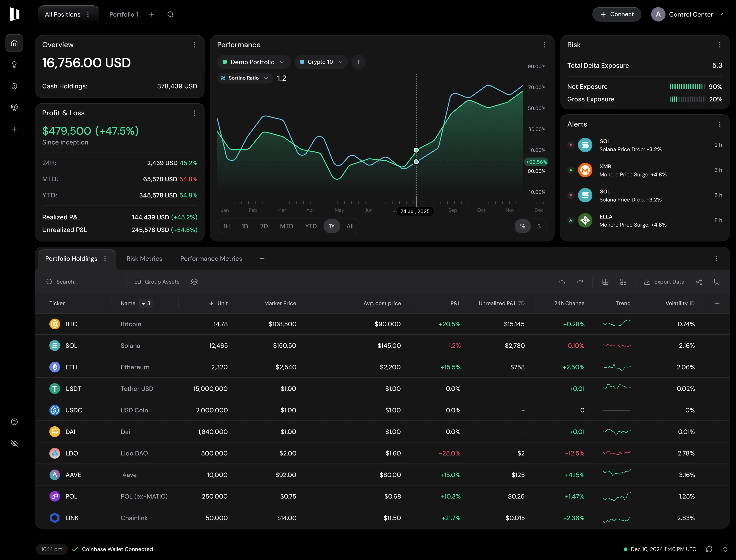Open the search icon in top bar

170,14
